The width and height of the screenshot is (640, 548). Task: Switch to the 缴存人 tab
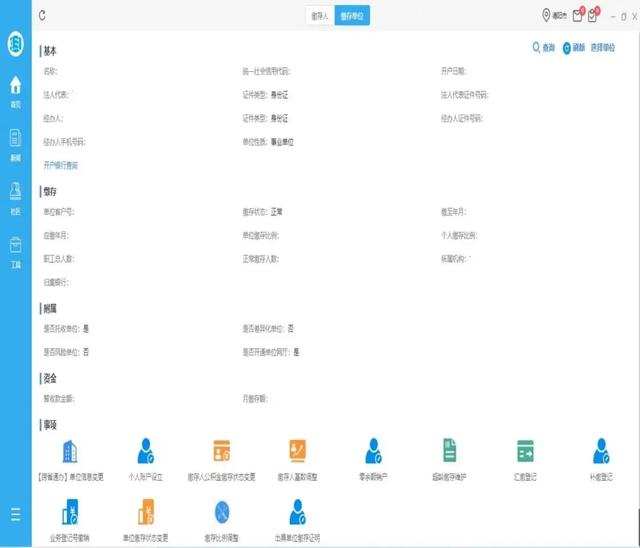coord(320,16)
